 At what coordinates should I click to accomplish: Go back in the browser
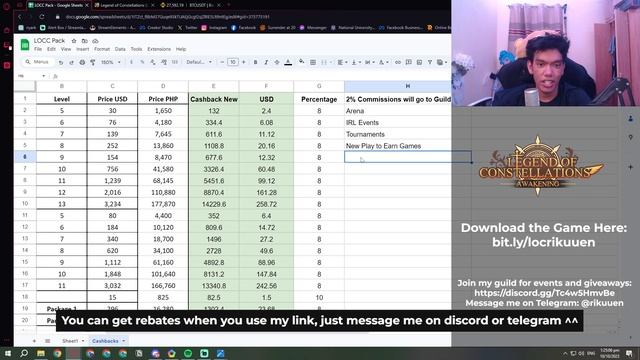click(x=19, y=17)
